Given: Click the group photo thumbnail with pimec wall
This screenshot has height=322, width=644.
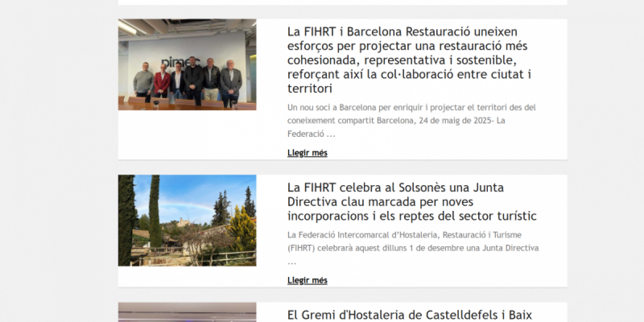Looking at the screenshot, I should (x=187, y=64).
